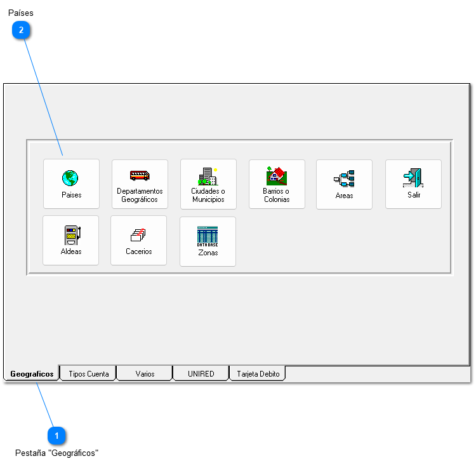Open the Aldeas icon button
The image size is (476, 468).
[71, 235]
